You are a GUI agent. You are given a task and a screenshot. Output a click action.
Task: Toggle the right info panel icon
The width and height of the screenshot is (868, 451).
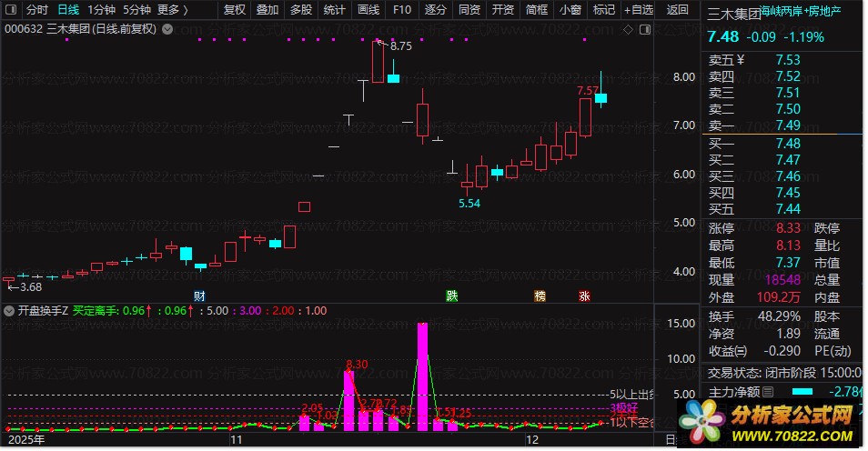[645, 29]
